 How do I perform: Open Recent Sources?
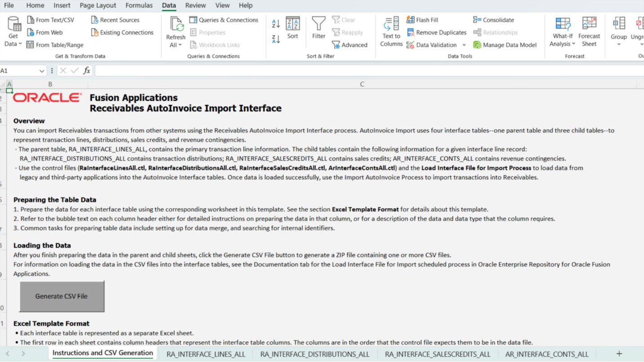[115, 20]
